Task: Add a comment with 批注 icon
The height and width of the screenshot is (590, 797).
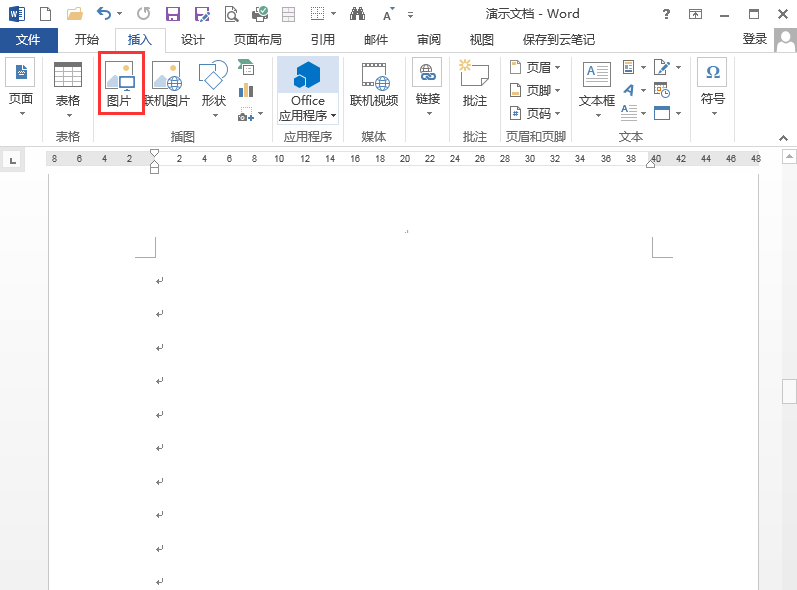Action: [474, 83]
